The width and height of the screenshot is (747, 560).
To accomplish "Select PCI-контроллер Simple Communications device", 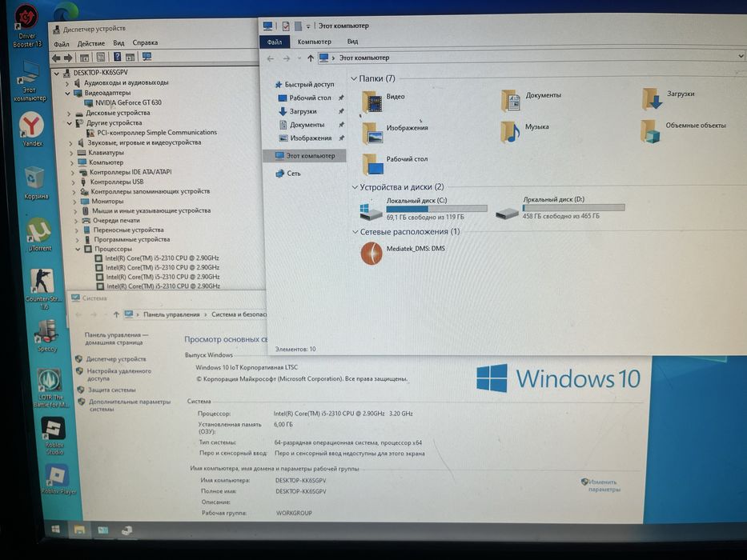I will tap(151, 133).
